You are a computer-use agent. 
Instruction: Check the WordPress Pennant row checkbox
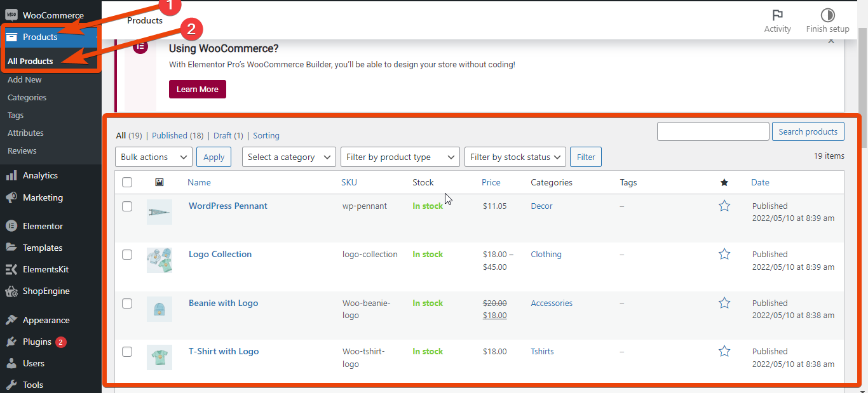127,206
